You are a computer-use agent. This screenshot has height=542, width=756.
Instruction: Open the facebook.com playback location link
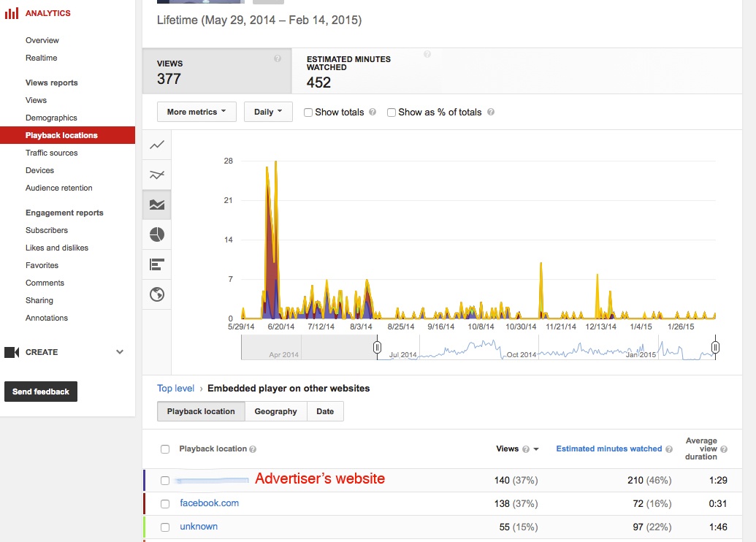click(209, 503)
